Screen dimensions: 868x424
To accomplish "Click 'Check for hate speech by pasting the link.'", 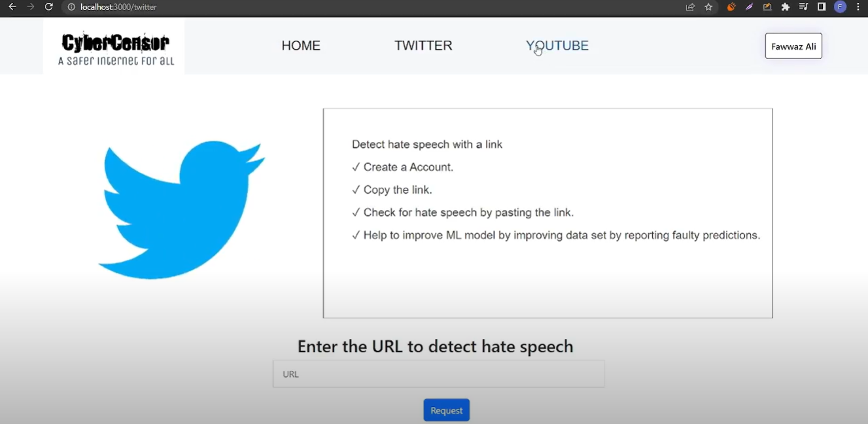I will pos(462,213).
